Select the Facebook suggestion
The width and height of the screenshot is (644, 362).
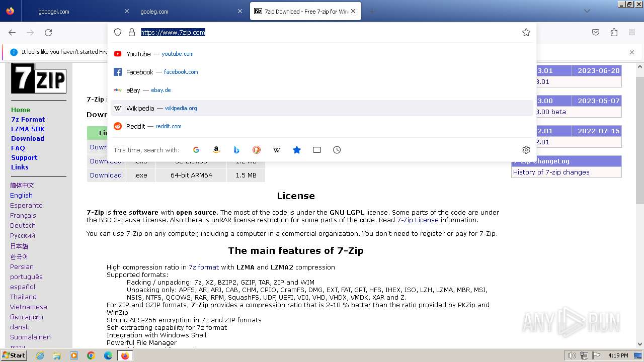pyautogui.click(x=322, y=72)
